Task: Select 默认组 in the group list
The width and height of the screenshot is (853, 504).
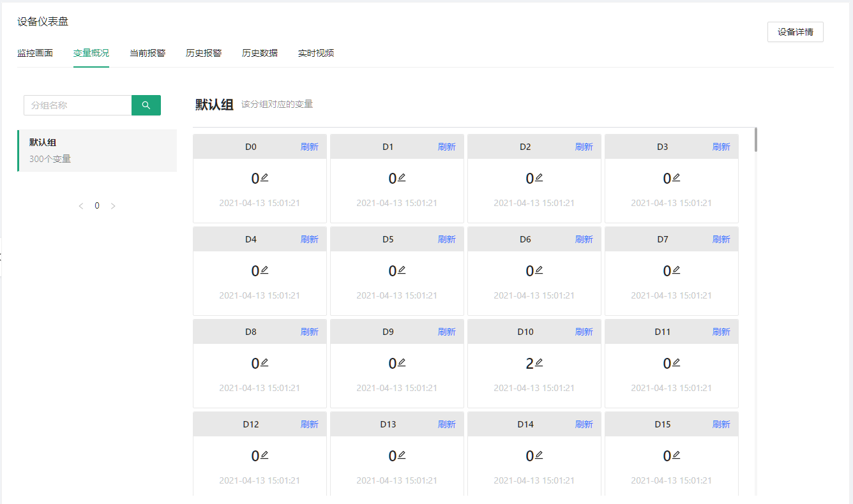Action: point(97,151)
